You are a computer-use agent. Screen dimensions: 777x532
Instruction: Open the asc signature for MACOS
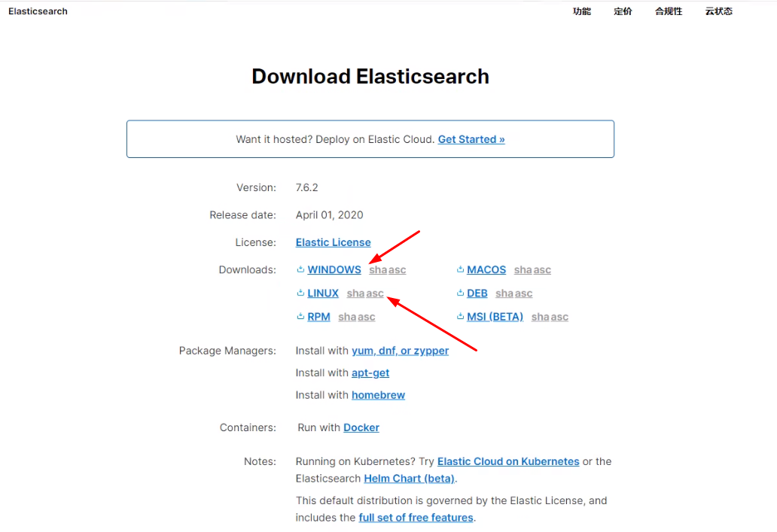(x=543, y=270)
